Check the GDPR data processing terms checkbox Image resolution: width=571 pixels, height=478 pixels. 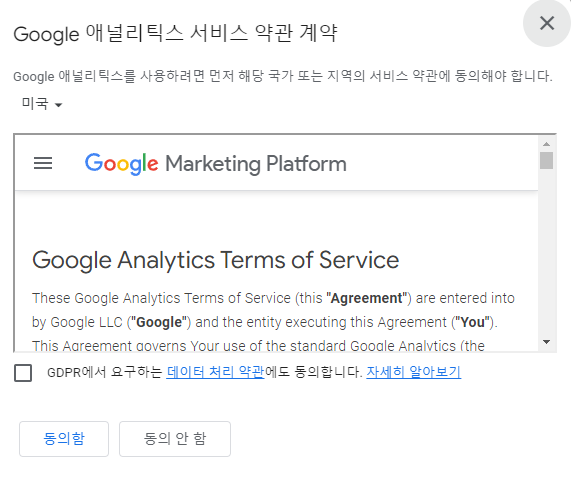(x=23, y=373)
